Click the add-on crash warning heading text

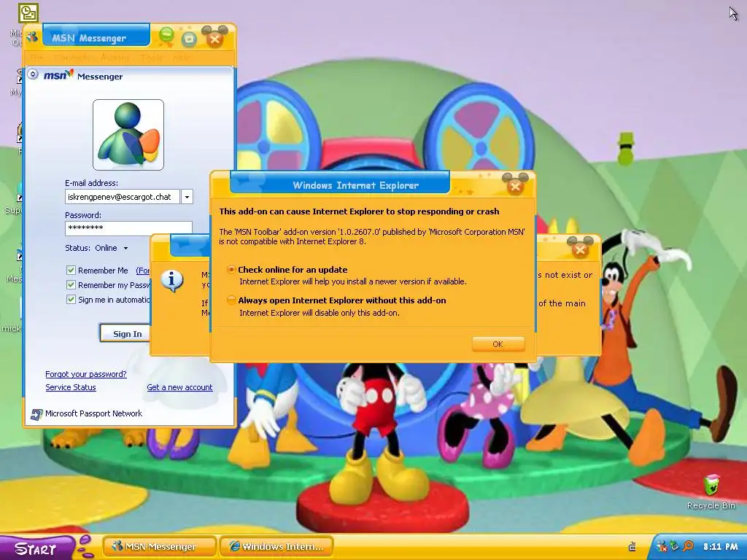click(359, 211)
